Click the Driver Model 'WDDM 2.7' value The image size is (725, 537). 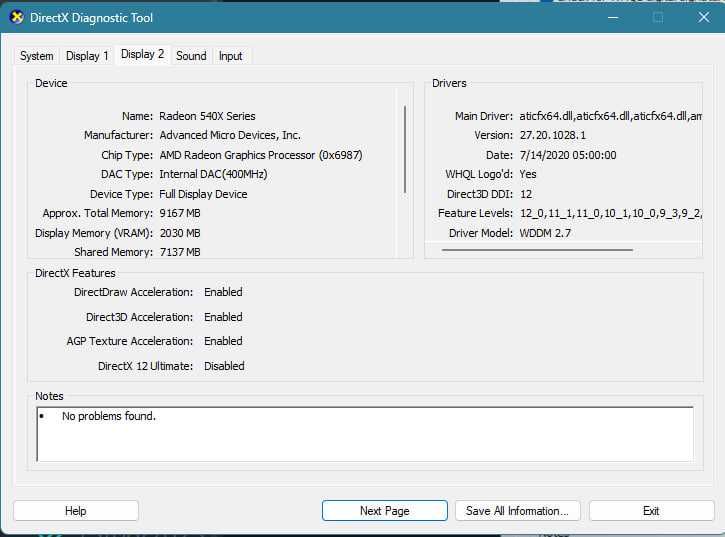pos(545,233)
